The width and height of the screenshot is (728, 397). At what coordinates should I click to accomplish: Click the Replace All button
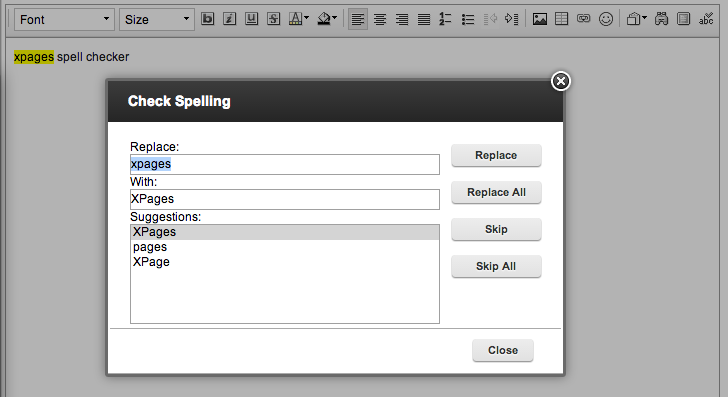[x=496, y=192]
